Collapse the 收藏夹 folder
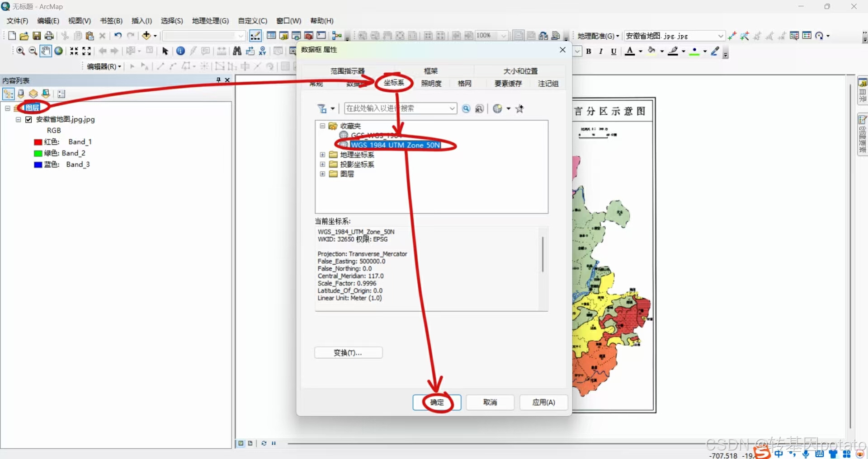 (x=322, y=126)
